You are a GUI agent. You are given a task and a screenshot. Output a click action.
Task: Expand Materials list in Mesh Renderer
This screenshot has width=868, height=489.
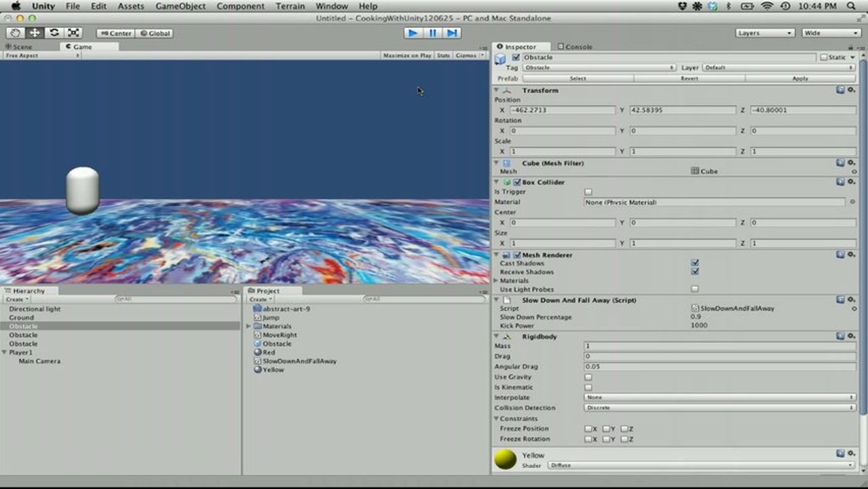click(x=497, y=280)
